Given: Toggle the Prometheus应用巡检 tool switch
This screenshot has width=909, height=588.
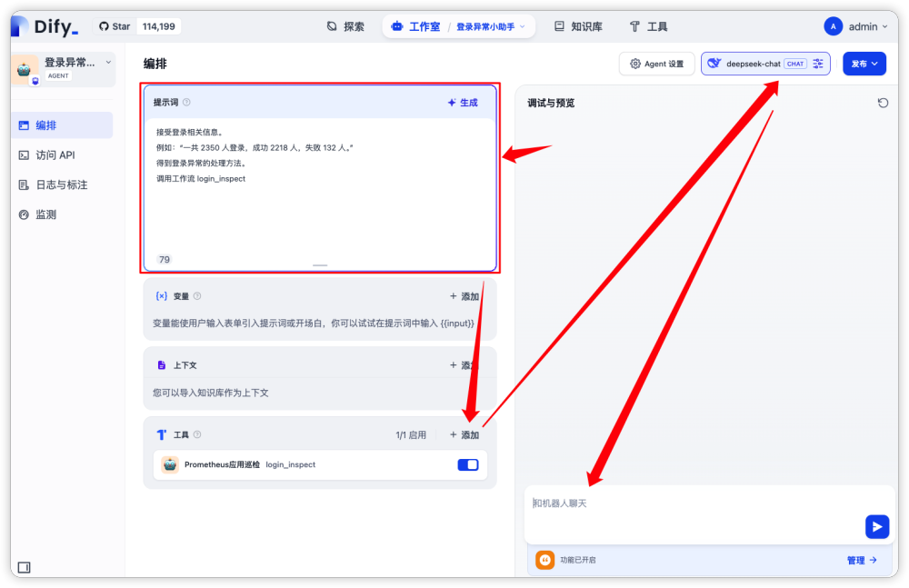Looking at the screenshot, I should (x=468, y=464).
